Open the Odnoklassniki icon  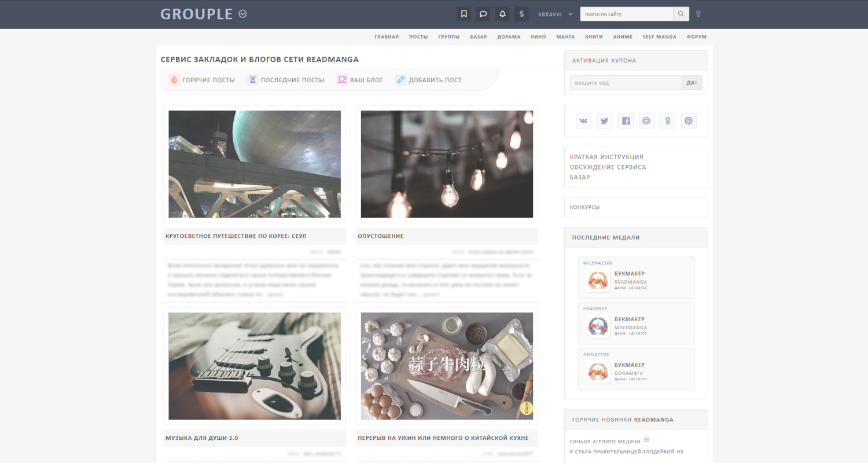(667, 120)
